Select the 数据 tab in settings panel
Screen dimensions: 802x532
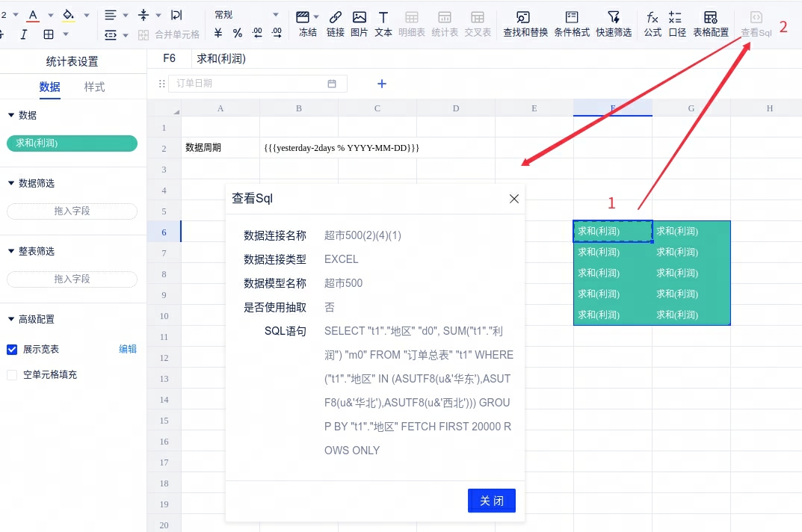click(49, 87)
